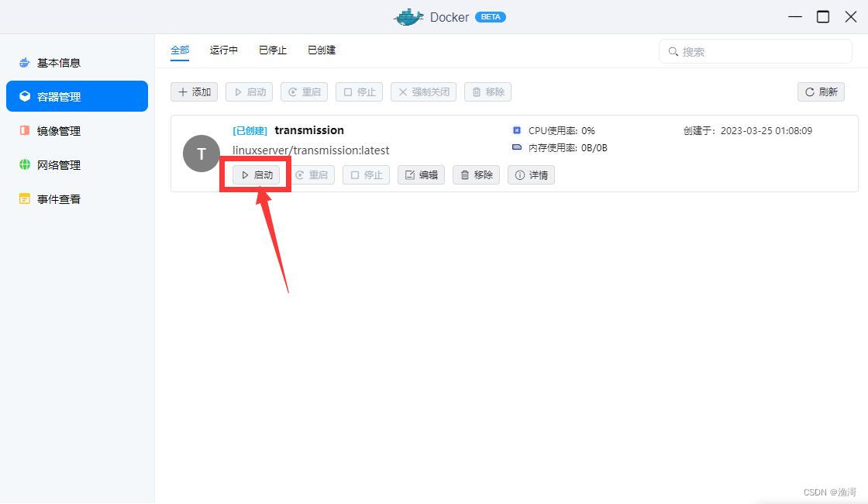Image resolution: width=868 pixels, height=504 pixels.
Task: Click 刷新 to refresh the container list
Action: (x=821, y=91)
